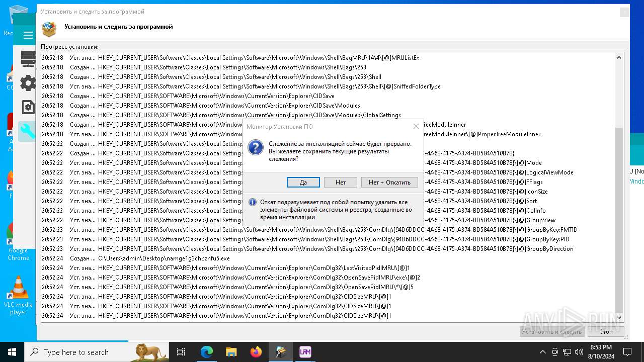The width and height of the screenshot is (644, 362).
Task: Click scrollbar up arrow in progress log
Action: click(x=619, y=58)
